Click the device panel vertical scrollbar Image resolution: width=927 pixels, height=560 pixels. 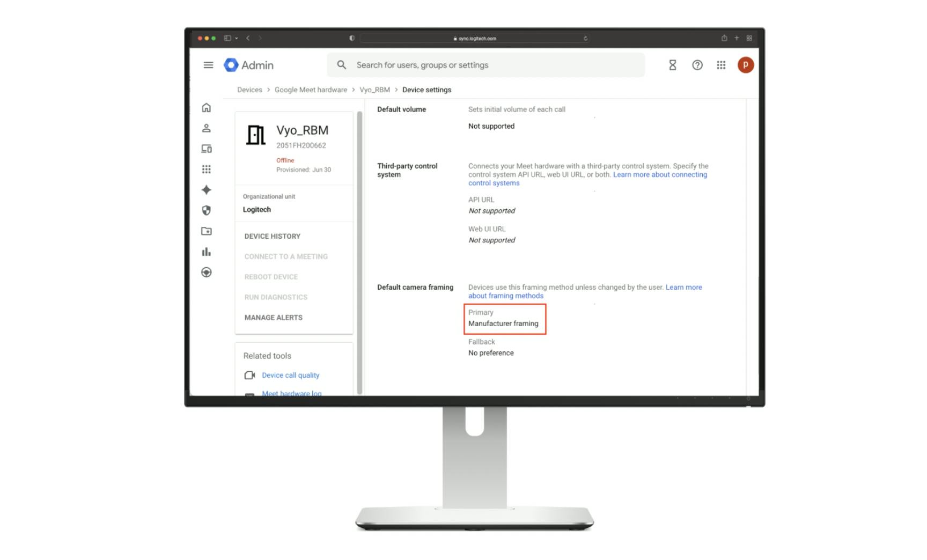point(359,252)
